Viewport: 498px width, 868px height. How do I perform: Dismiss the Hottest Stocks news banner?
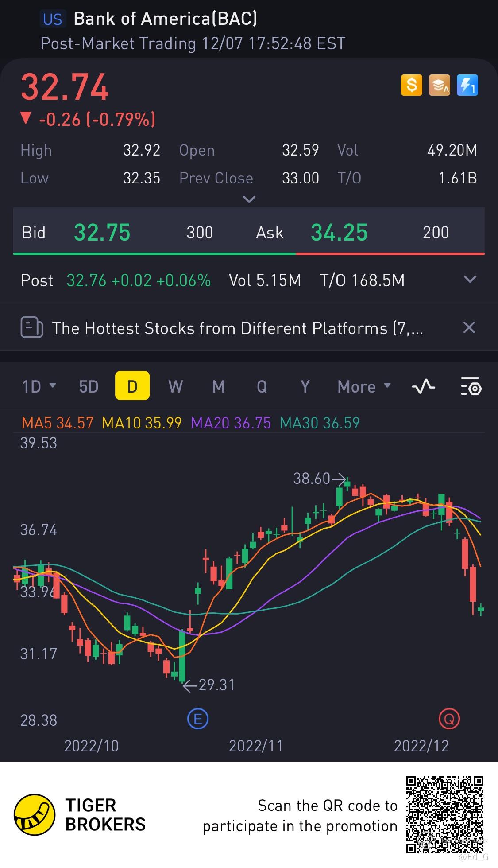click(469, 327)
